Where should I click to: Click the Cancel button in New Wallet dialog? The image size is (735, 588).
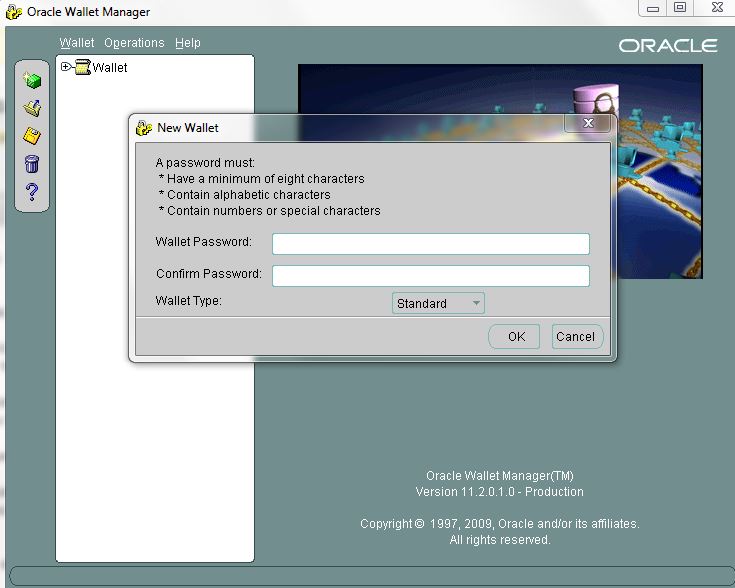pyautogui.click(x=578, y=336)
